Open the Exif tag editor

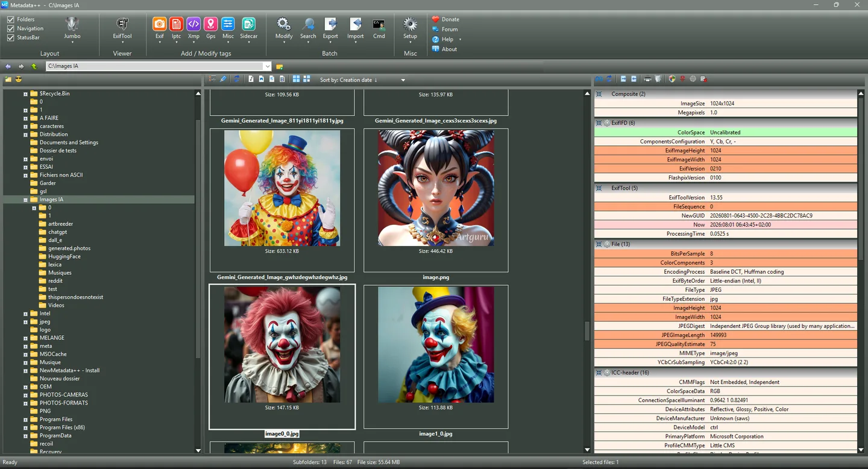click(159, 28)
